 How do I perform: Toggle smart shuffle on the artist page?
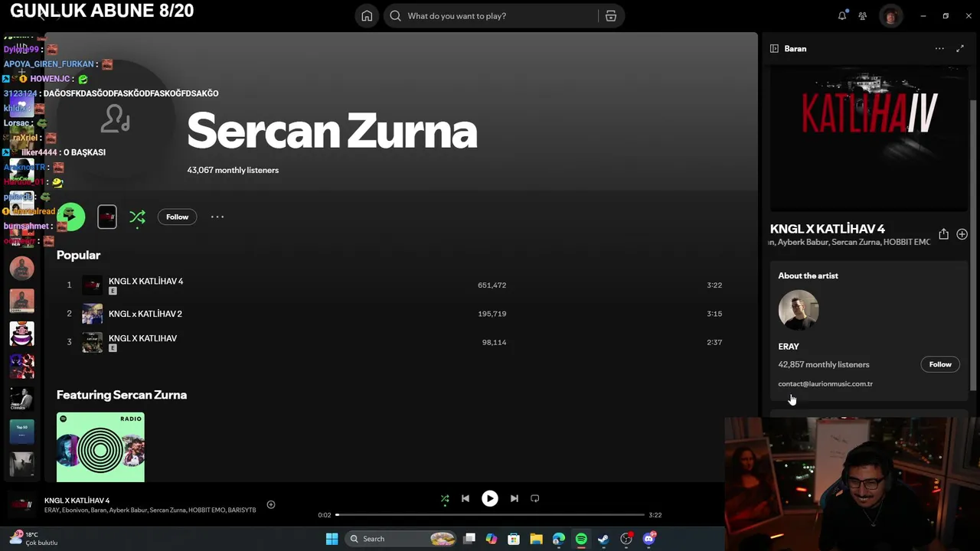pyautogui.click(x=137, y=217)
